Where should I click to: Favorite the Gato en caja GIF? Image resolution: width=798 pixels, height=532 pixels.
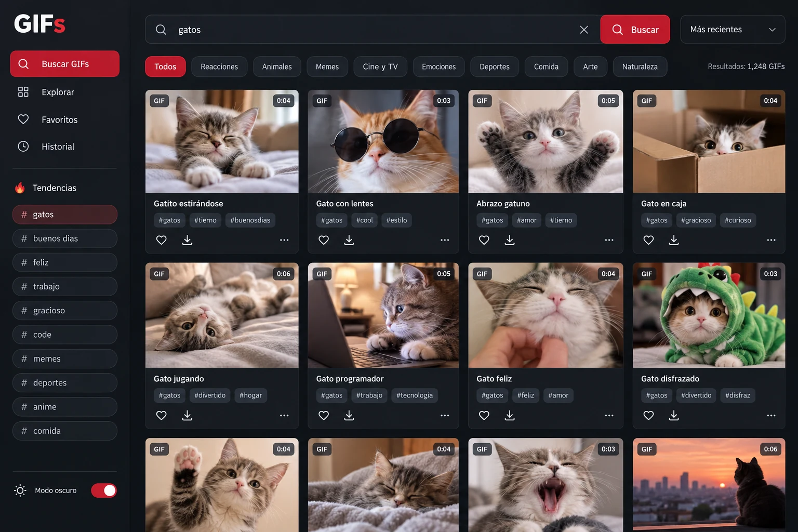(x=648, y=240)
